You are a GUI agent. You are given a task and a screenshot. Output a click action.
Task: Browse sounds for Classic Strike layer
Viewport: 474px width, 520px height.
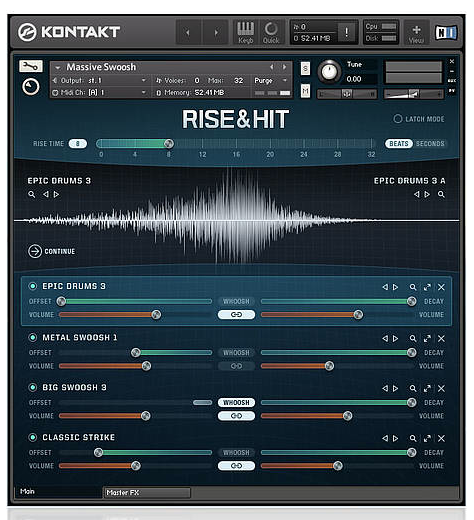413,438
